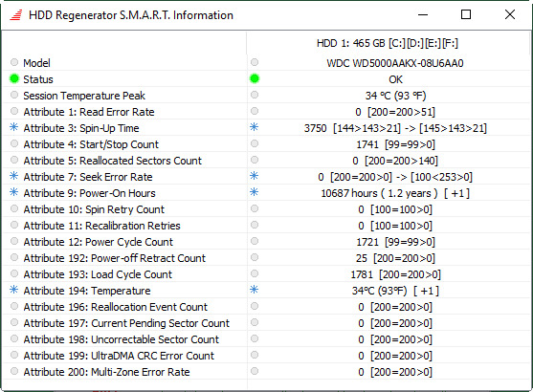Select the Attribute 197: Current Pending Sector Count row
Screen dimensions: 533x392
[x=266, y=323]
